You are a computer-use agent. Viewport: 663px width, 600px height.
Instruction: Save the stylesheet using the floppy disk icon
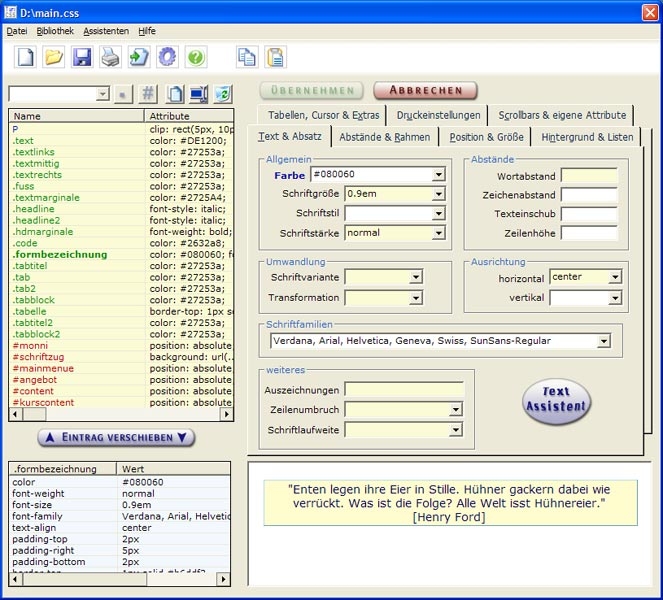82,57
